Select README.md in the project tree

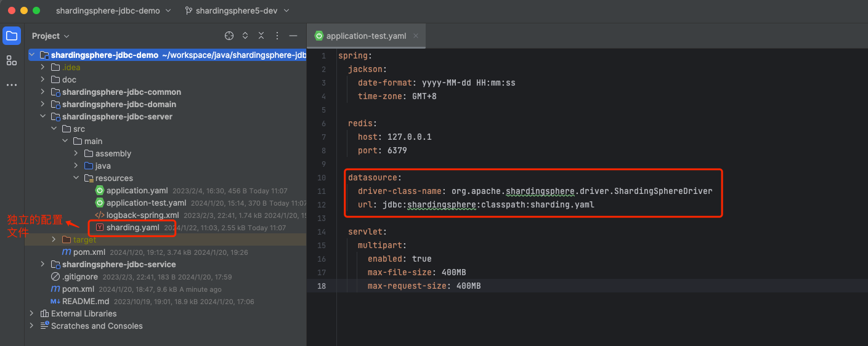(x=85, y=301)
